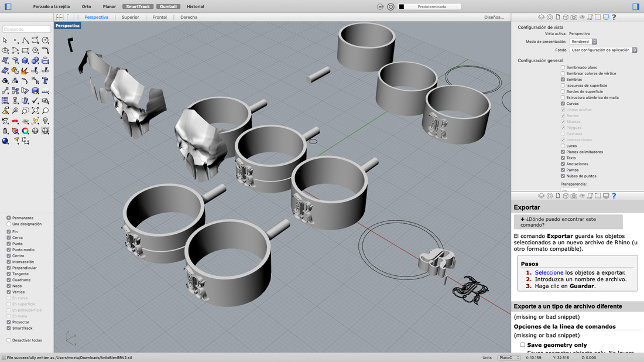Select the blue T Text object tool
Screen dimensions: 644x362
45,80
